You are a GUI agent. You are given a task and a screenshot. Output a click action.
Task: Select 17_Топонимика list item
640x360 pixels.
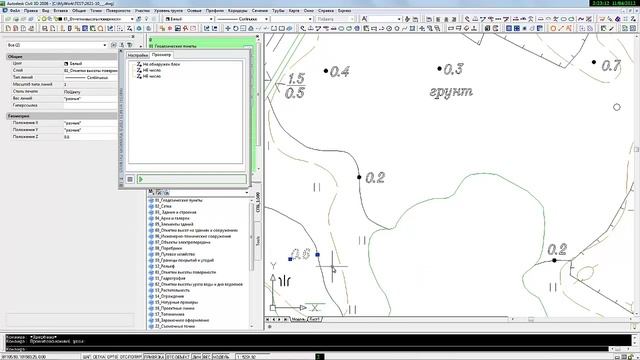point(169,314)
